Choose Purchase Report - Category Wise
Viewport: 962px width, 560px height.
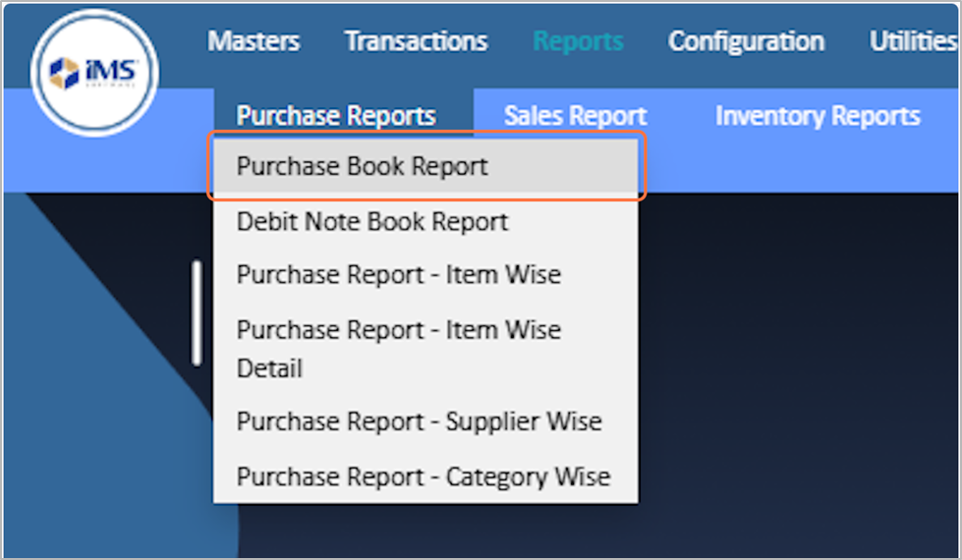click(424, 477)
